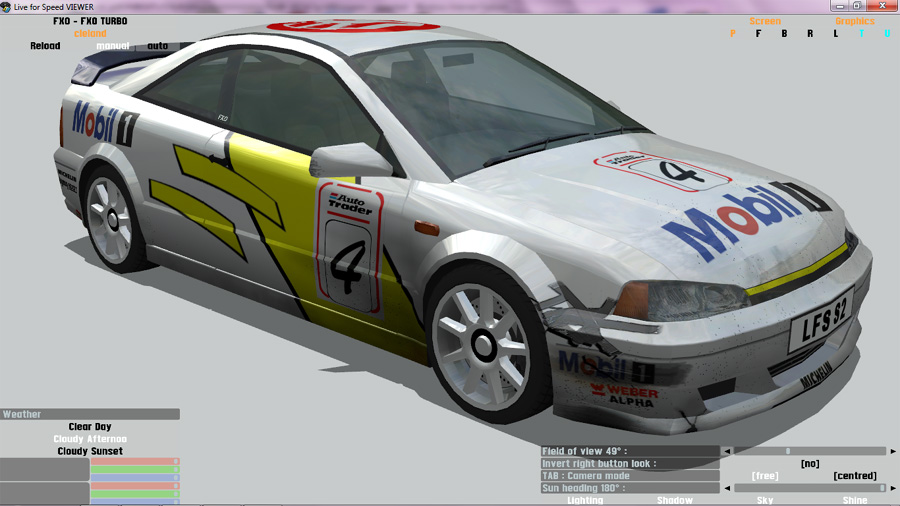Select the B screen view letter

pos(784,34)
